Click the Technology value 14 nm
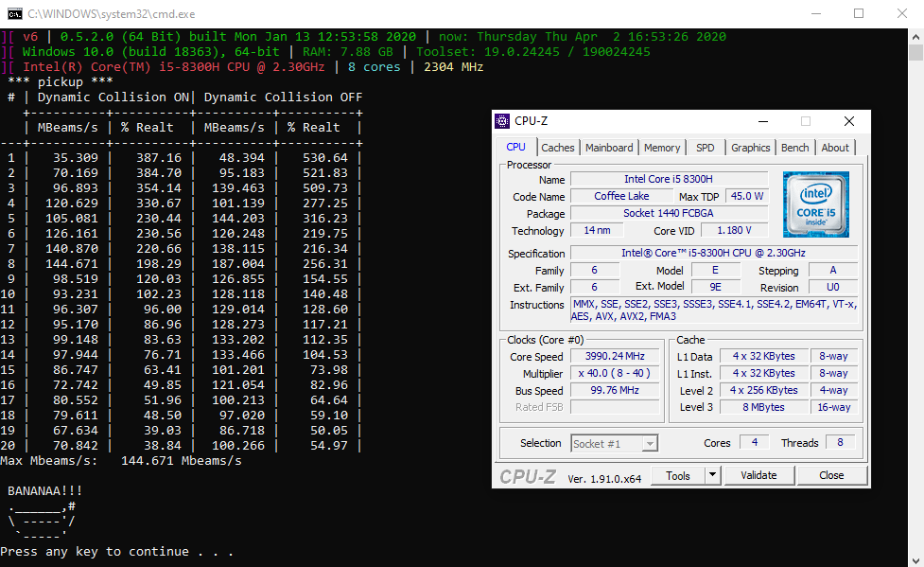Screen dimensions: 924x567 point(597,230)
